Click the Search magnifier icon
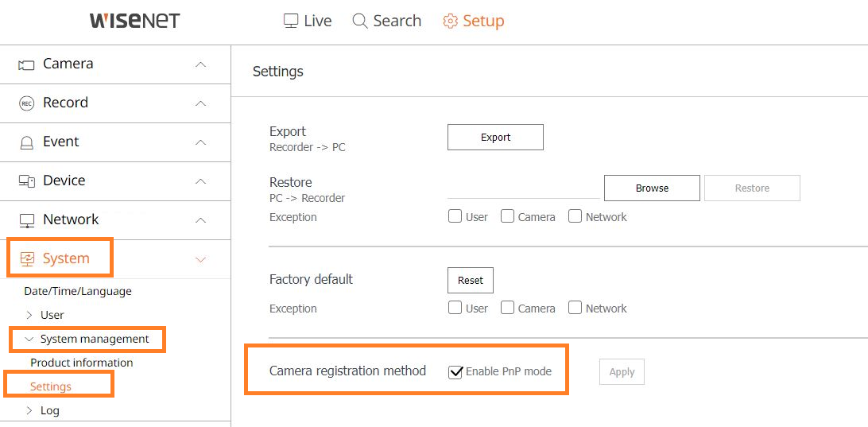This screenshot has width=868, height=427. [360, 21]
